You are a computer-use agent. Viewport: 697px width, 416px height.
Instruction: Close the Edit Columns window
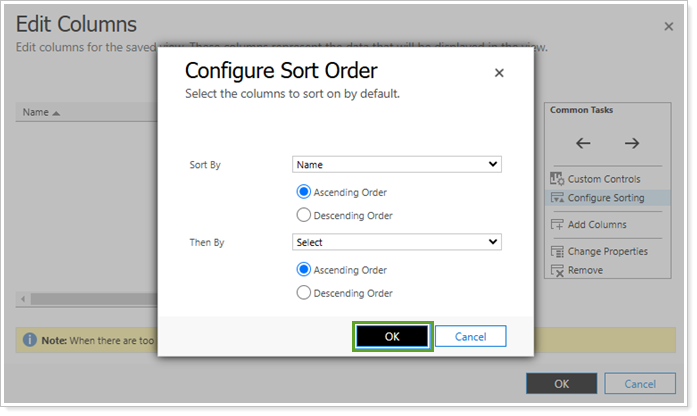click(668, 26)
